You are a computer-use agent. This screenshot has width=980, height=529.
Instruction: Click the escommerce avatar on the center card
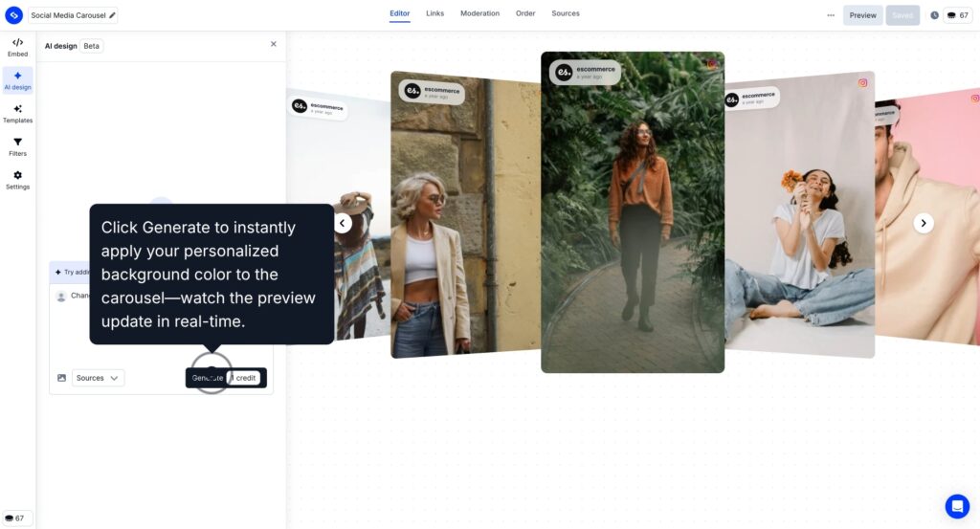(564, 73)
